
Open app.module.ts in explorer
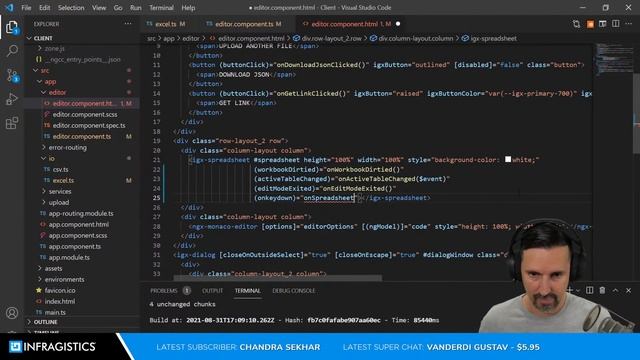point(69,258)
